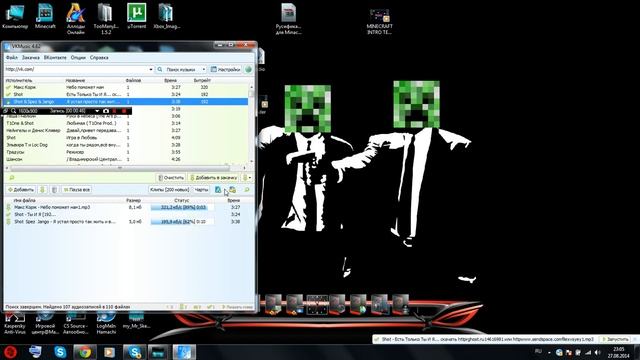Click the Клипы [200 новых] button
Viewport: 640px width, 360px height.
pyautogui.click(x=169, y=190)
